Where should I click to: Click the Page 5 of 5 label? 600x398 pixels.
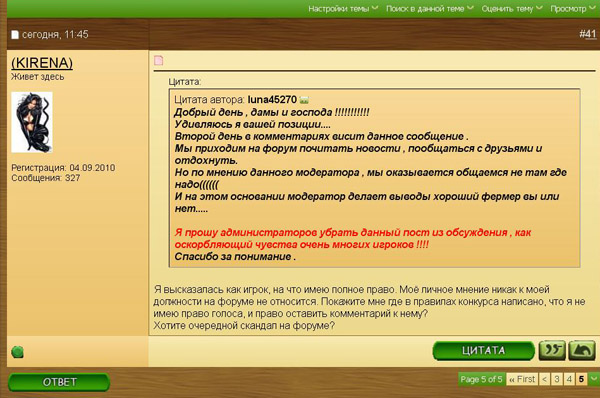481,379
